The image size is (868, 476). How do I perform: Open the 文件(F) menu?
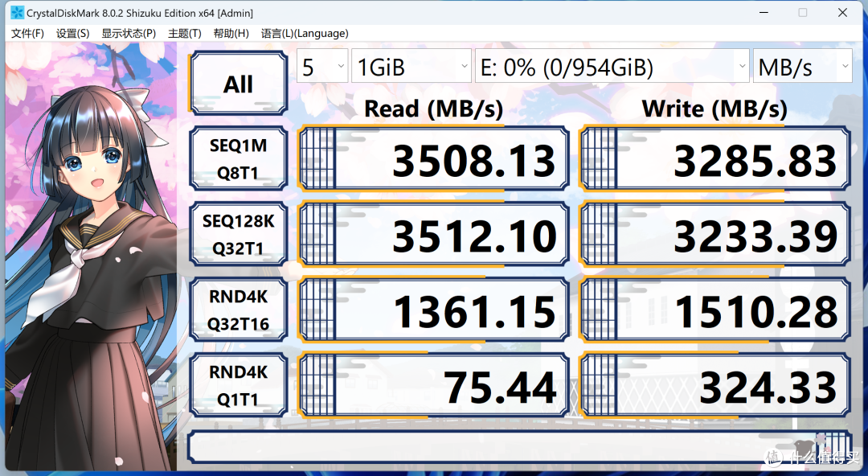27,33
